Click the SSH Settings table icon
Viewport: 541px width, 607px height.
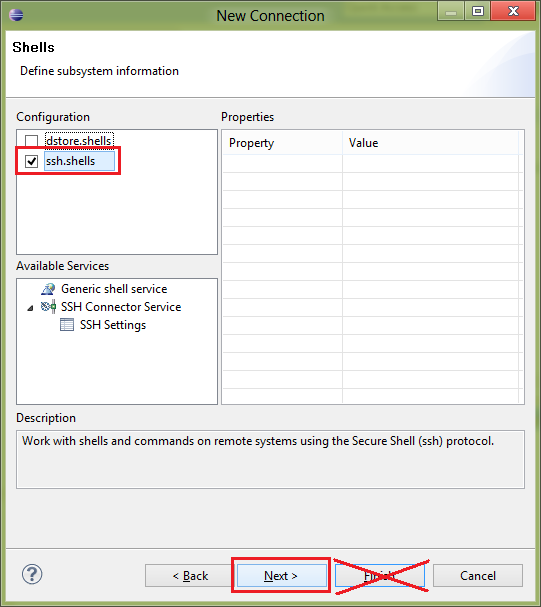67,325
